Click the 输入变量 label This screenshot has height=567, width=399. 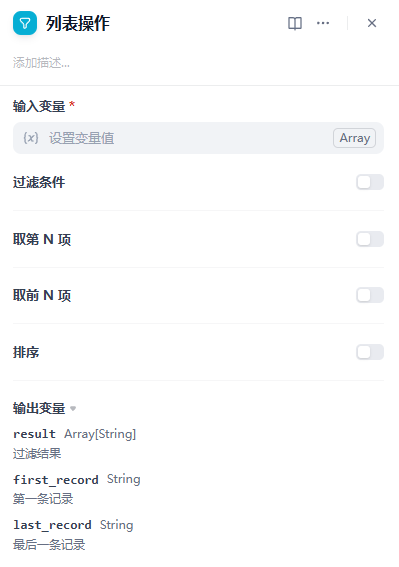coord(39,106)
